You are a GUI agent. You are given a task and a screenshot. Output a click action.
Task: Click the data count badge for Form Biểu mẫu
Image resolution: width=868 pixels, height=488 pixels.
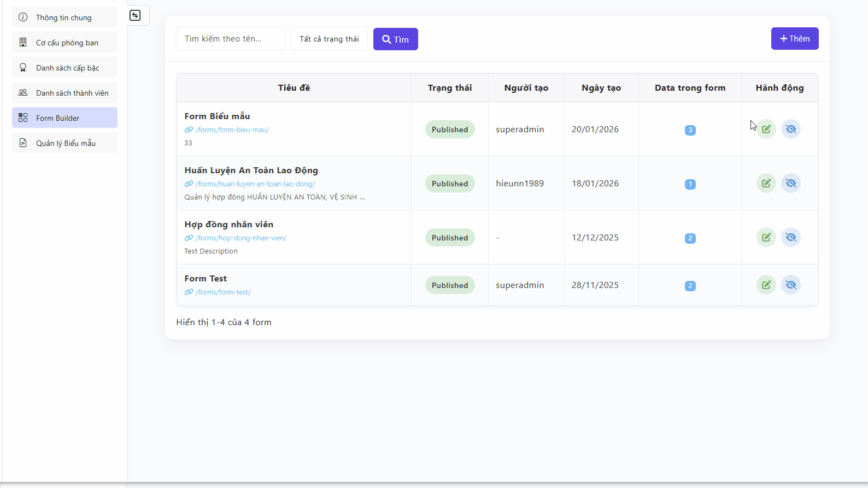[x=690, y=130]
